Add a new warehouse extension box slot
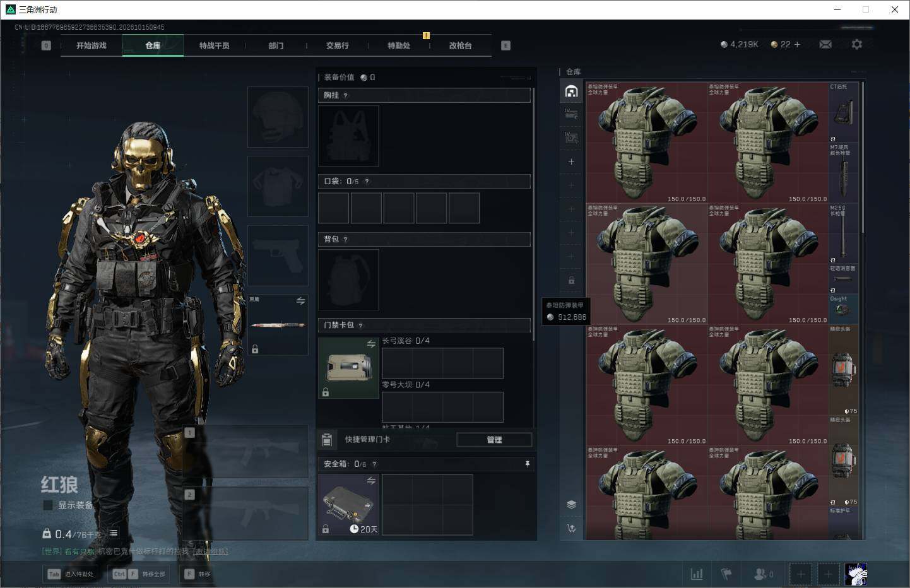910x588 pixels. click(x=571, y=162)
